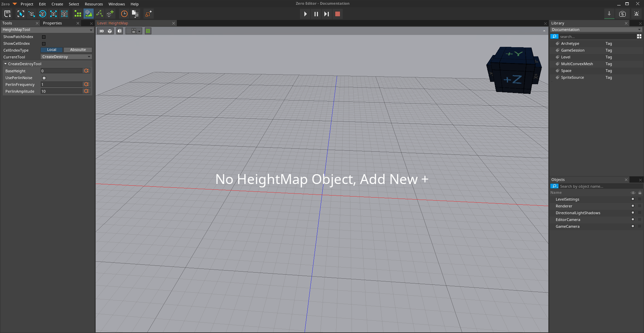Select the green TileEditor tool icon
This screenshot has height=333, width=644.
[x=78, y=14]
